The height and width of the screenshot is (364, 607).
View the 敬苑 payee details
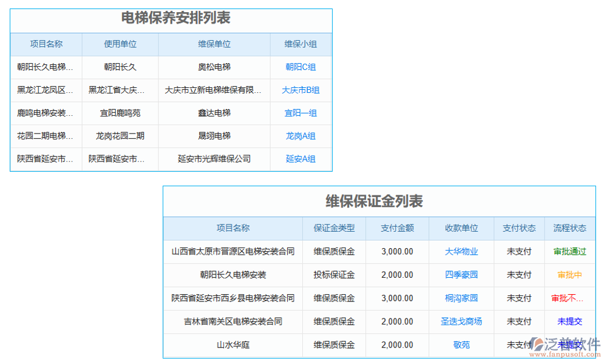[x=461, y=345]
